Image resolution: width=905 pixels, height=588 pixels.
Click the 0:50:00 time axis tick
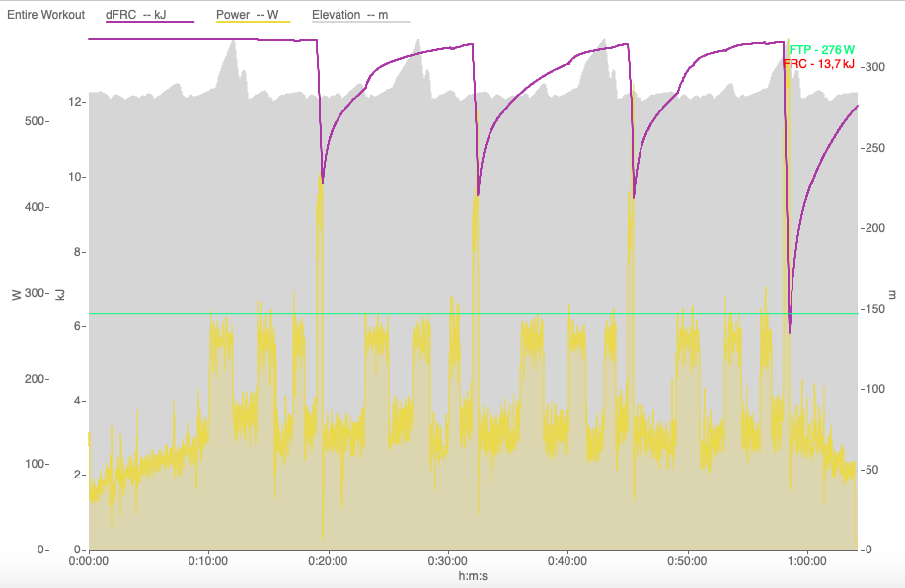[x=687, y=561]
